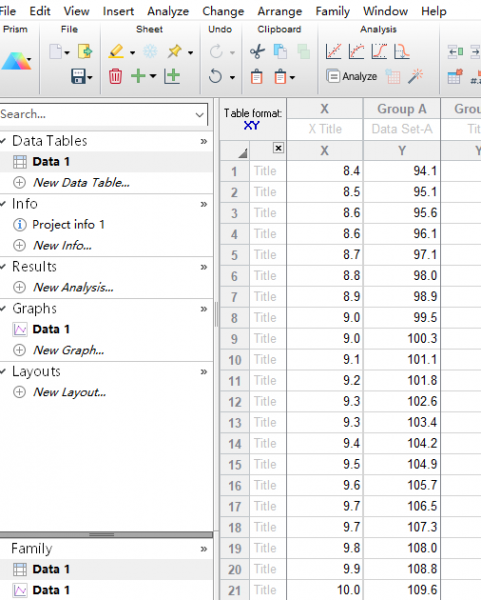Click the XY table format label
Viewport: 481px width, 600px height.
pyautogui.click(x=251, y=126)
